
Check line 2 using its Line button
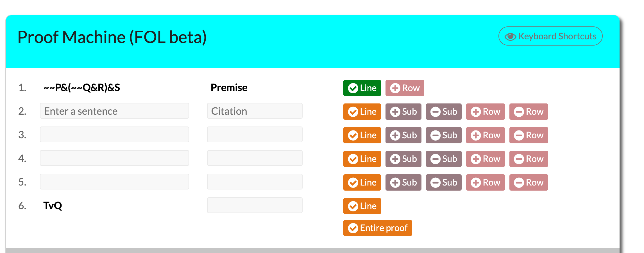click(x=362, y=112)
